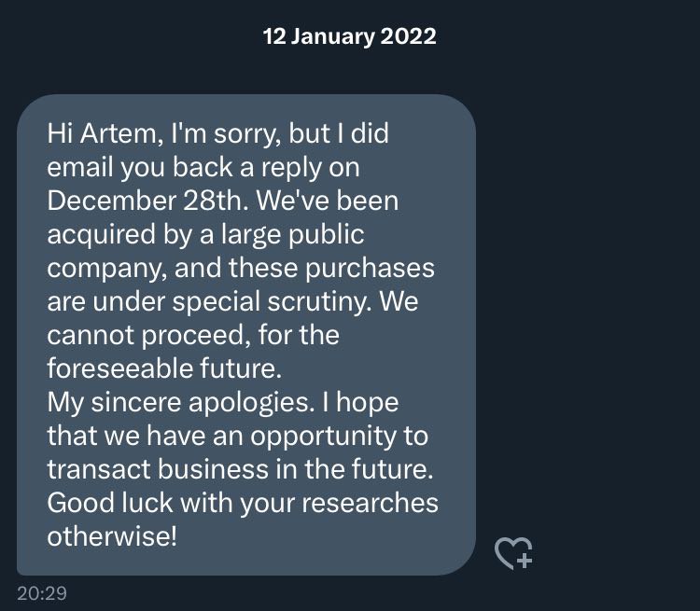
Task: Click the line "cannot proceed, for the"
Action: click(193, 335)
